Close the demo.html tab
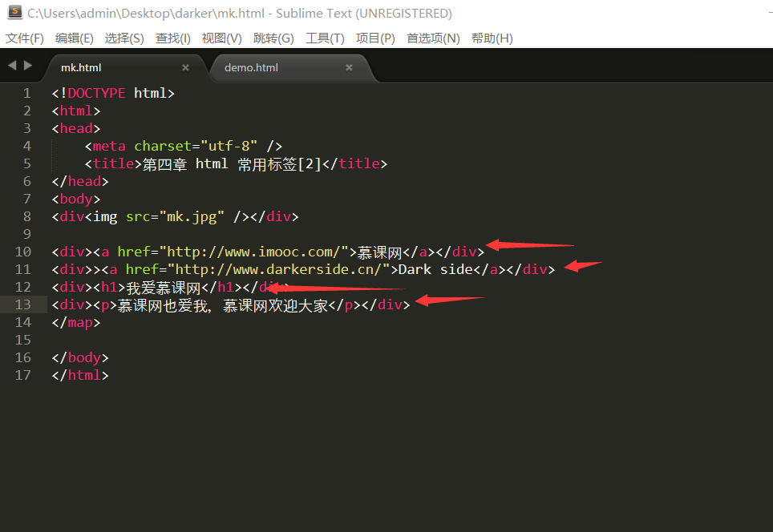 [x=349, y=67]
